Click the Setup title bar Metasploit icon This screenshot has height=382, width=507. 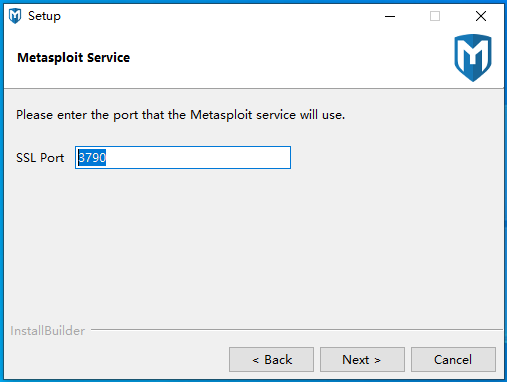(15, 16)
